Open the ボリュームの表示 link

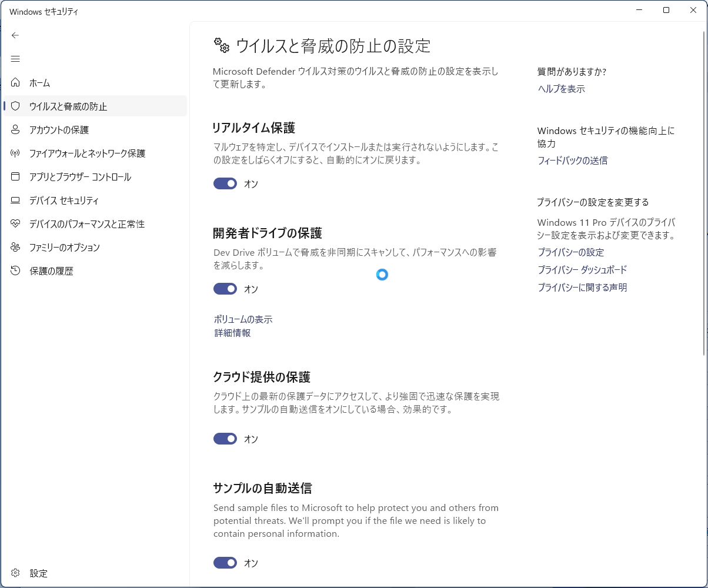[243, 319]
